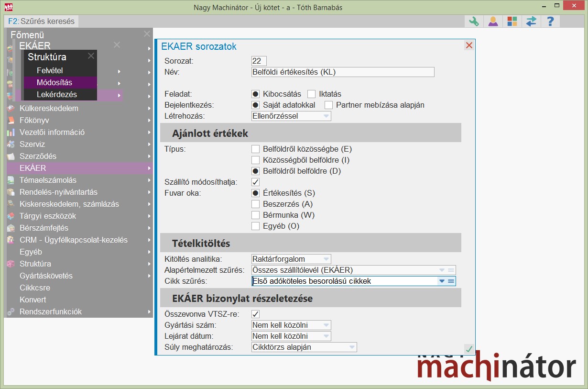Viewport: 588px width, 389px height.
Task: Click F2 Szűrés keresés button
Action: (42, 22)
